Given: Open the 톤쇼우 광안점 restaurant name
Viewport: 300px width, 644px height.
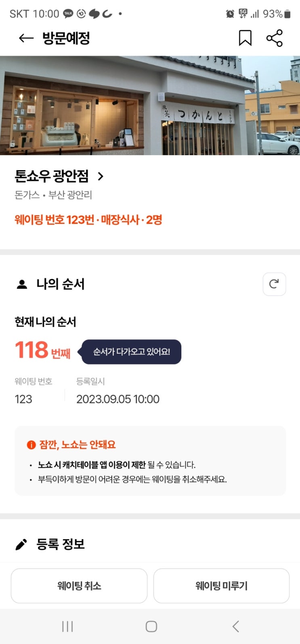Looking at the screenshot, I should point(52,176).
